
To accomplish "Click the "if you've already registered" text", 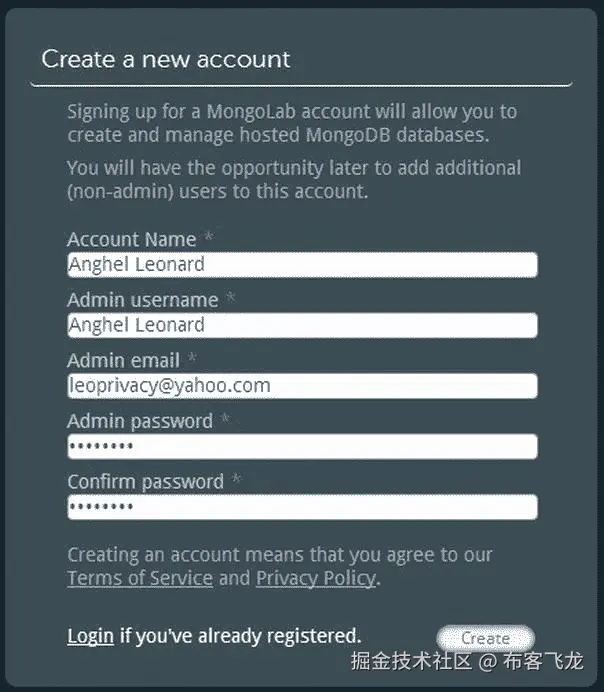I will click(x=240, y=635).
